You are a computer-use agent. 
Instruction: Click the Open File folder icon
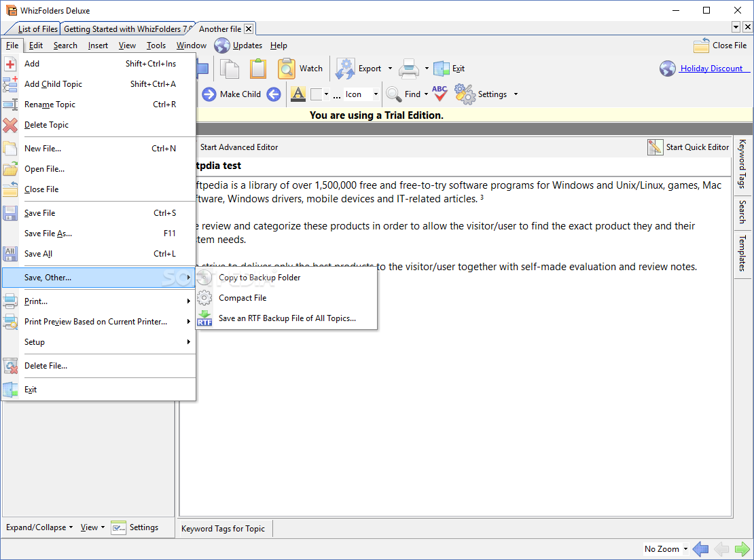10,169
